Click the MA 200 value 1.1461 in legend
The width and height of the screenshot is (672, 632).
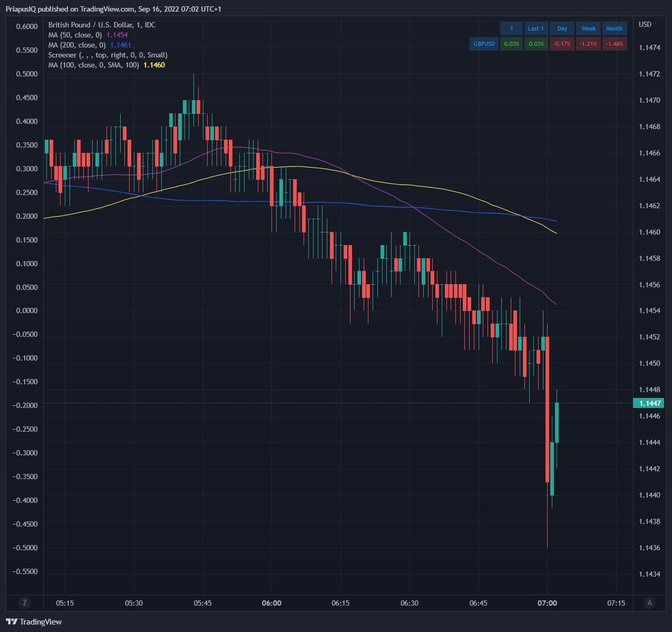point(121,45)
